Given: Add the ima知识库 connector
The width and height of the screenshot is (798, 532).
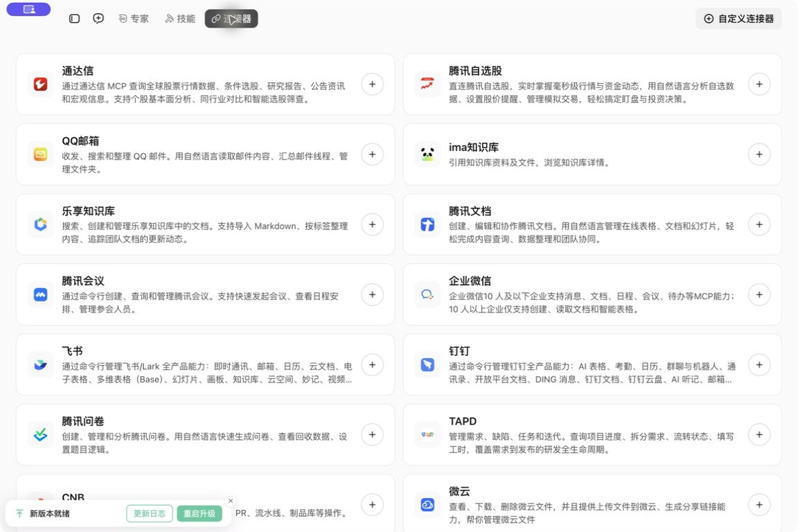Looking at the screenshot, I should point(759,154).
